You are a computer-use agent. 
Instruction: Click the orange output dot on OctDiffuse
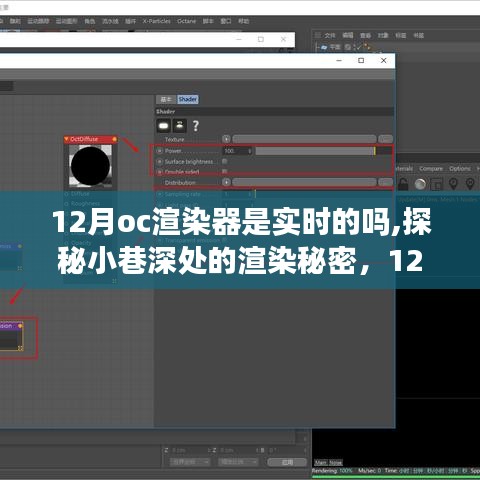coord(114,139)
